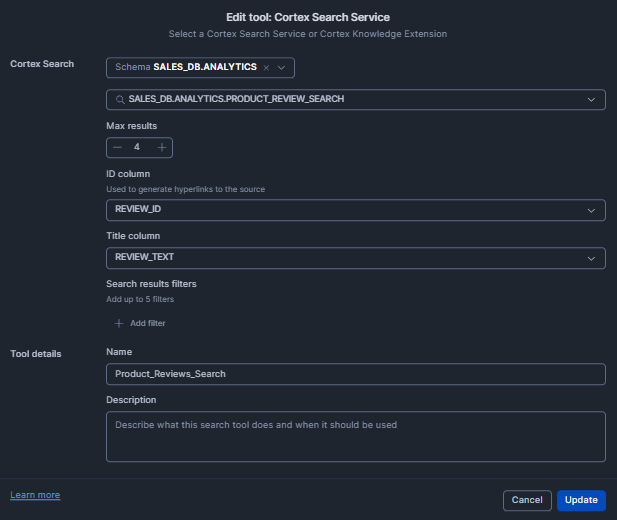Click the Update button
Image resolution: width=617 pixels, height=520 pixels.
[x=581, y=500]
